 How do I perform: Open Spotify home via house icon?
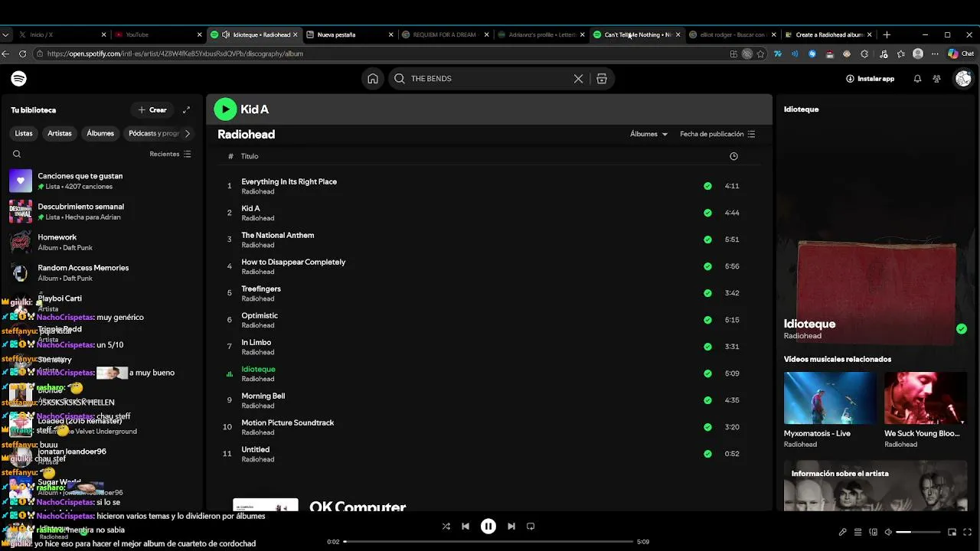tap(372, 79)
